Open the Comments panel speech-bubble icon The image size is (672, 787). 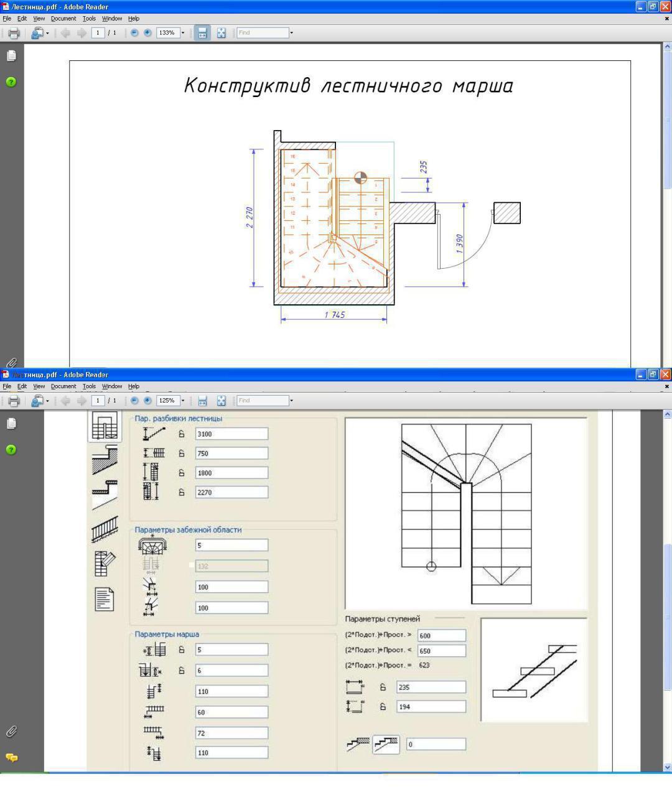(11, 757)
